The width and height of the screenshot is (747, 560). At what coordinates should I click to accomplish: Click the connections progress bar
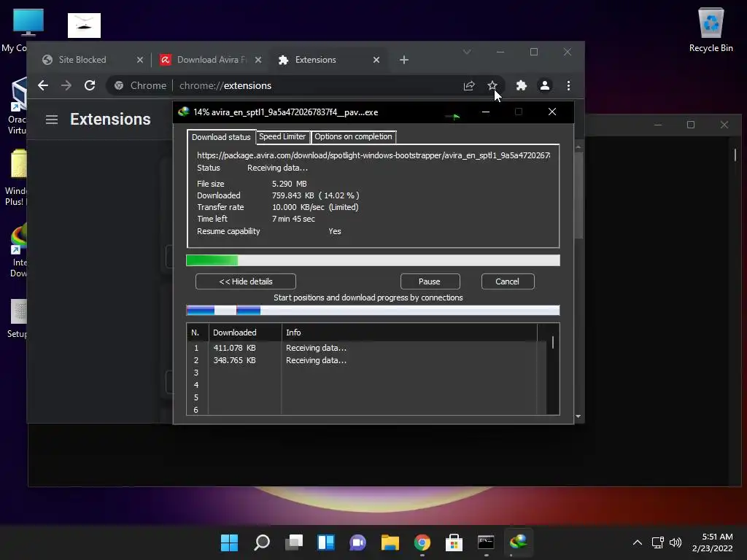[x=373, y=311]
